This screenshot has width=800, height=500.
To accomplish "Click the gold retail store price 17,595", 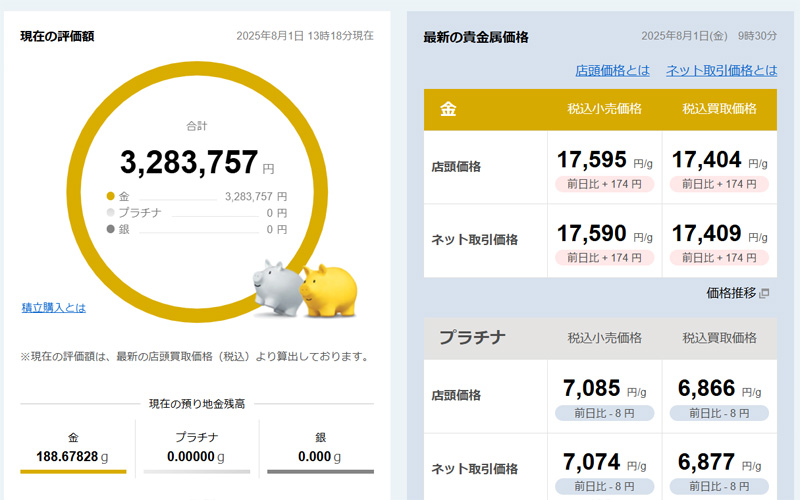I will (x=592, y=160).
